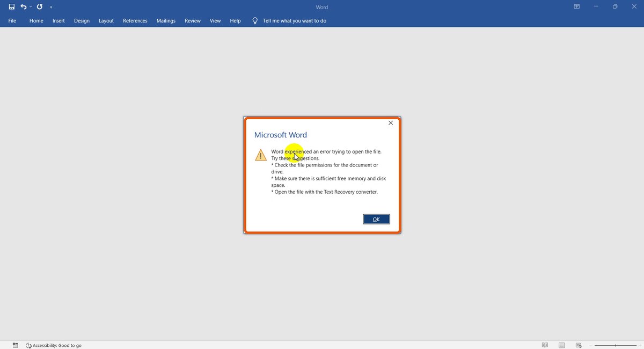Click the 'Check the file permissions' suggestion text
This screenshot has width=644, height=349.
tap(325, 169)
